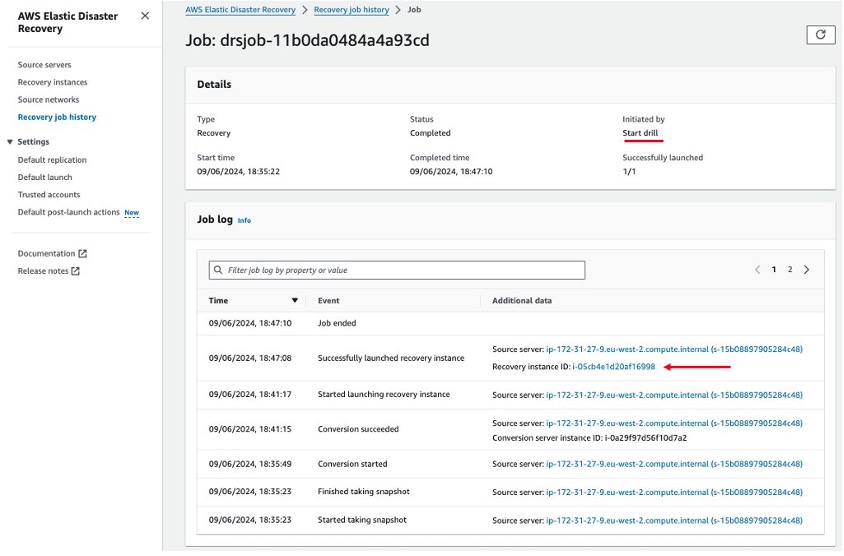Select Finished taking snapshot event text

(x=363, y=491)
